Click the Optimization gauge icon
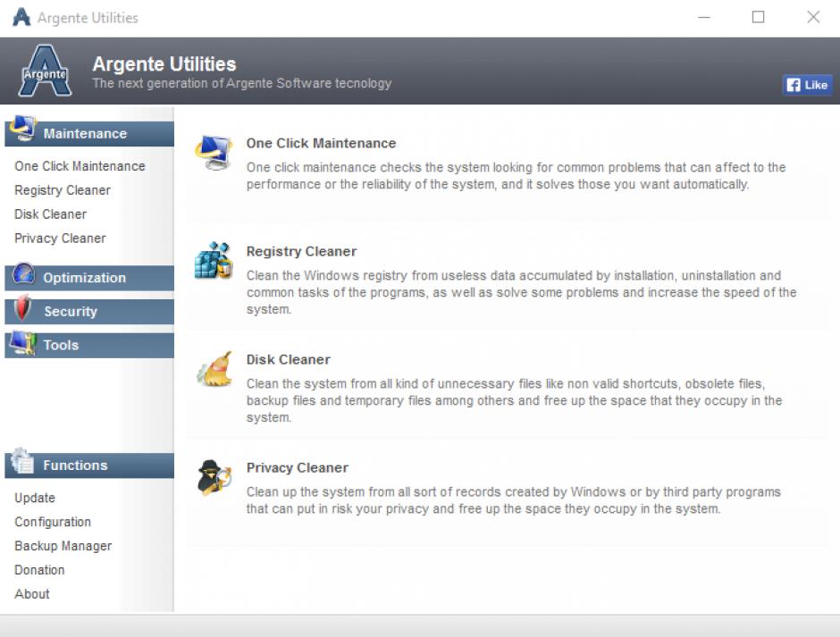Screen dimensions: 840x637 pos(23,273)
